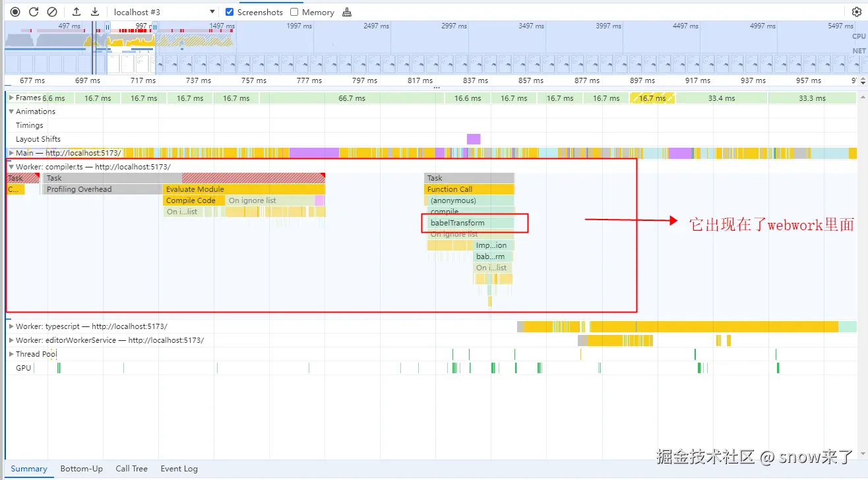Select the bab...rm flame entry
868x480 pixels.
tap(493, 256)
